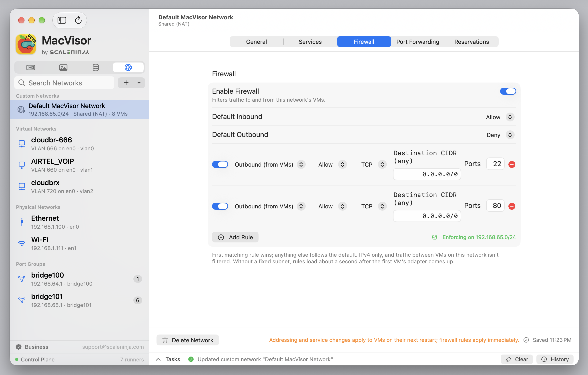Click the Business license badge icon
Viewport: 588px width, 375px height.
pyautogui.click(x=18, y=347)
